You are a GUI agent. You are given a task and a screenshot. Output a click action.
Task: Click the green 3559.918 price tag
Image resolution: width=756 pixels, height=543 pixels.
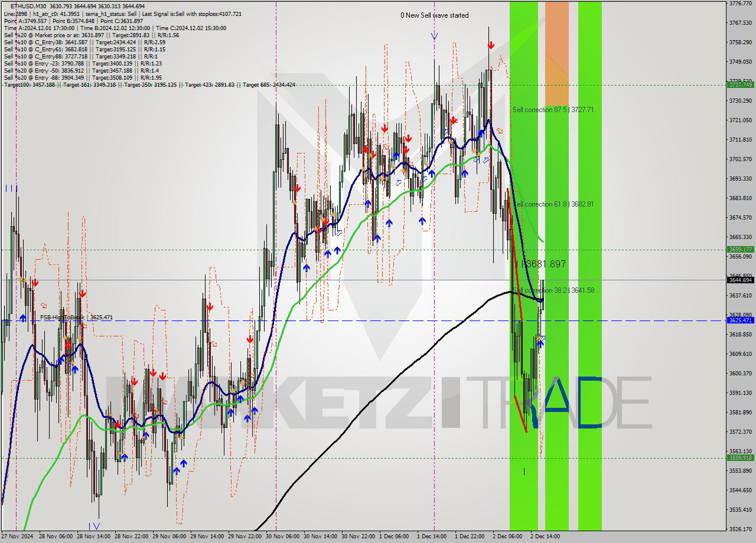tap(741, 457)
